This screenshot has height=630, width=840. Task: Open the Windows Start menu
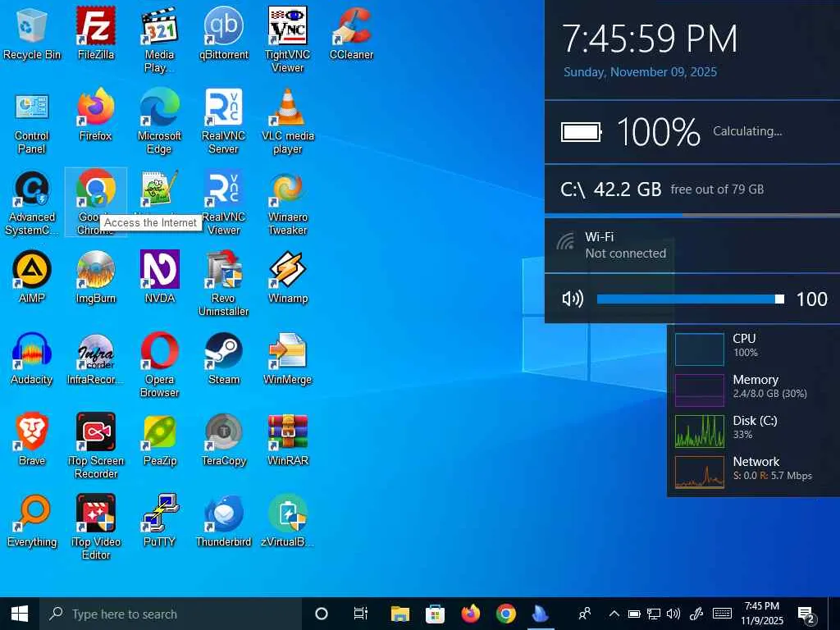point(20,614)
